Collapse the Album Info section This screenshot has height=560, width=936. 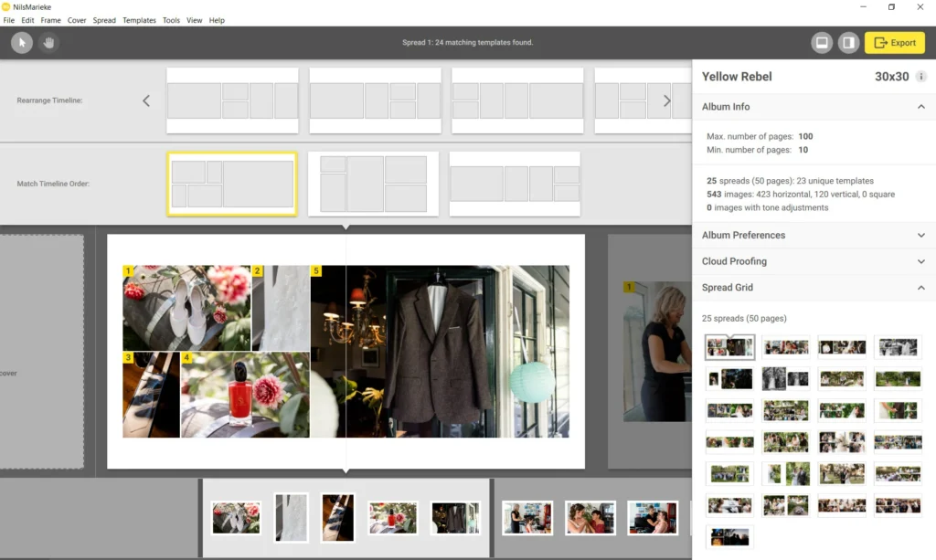click(920, 107)
